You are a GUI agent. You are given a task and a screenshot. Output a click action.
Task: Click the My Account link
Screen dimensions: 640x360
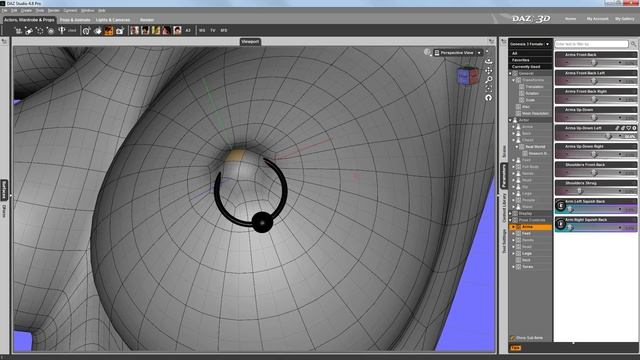597,19
